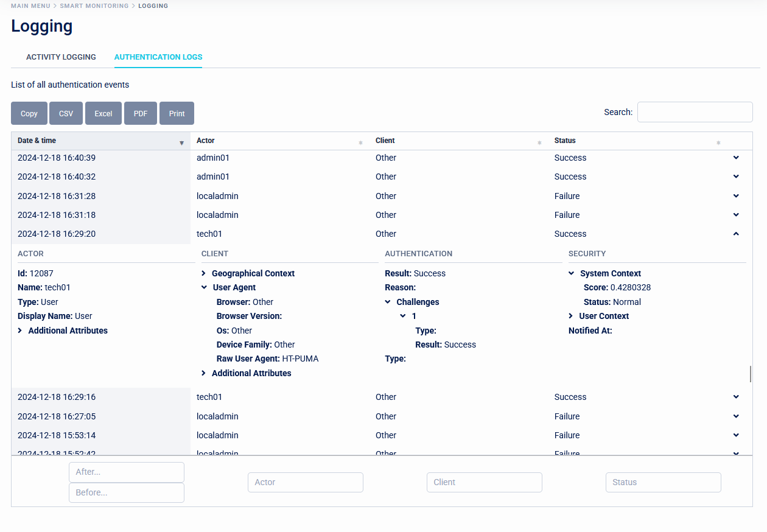Collapse the User Agent section
Image resolution: width=767 pixels, height=532 pixels.
click(205, 288)
